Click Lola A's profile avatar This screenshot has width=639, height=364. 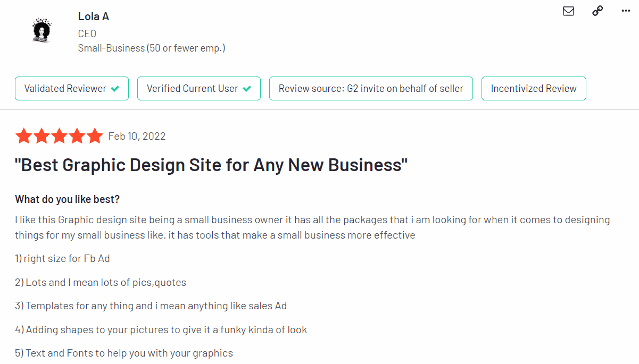coord(40,30)
